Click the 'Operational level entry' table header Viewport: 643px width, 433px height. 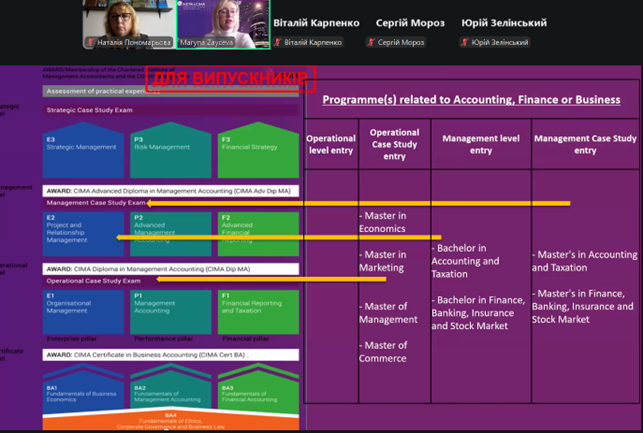(x=331, y=144)
